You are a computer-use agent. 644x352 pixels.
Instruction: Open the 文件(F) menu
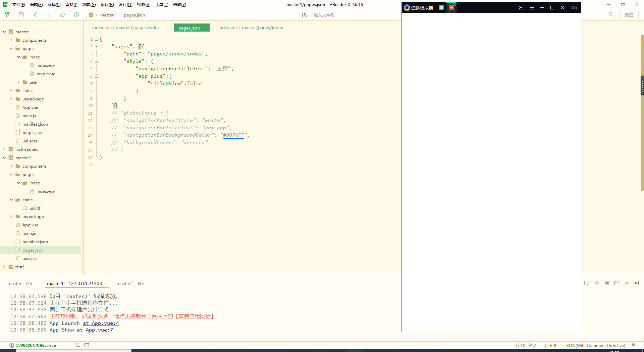18,5
